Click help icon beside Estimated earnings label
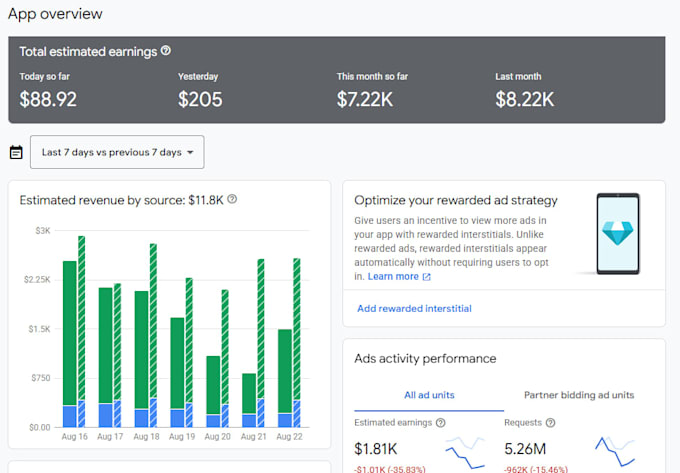Viewport: 680px width, 473px height. (x=441, y=423)
